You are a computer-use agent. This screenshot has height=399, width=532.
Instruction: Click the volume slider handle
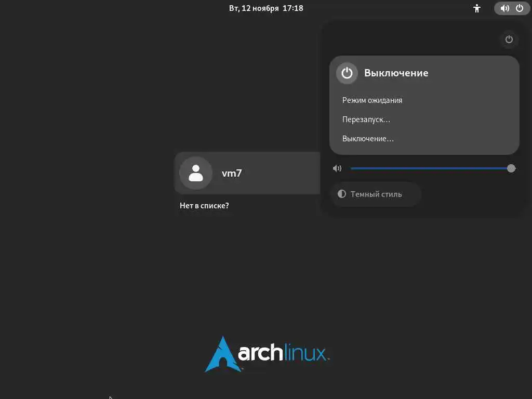tap(511, 169)
